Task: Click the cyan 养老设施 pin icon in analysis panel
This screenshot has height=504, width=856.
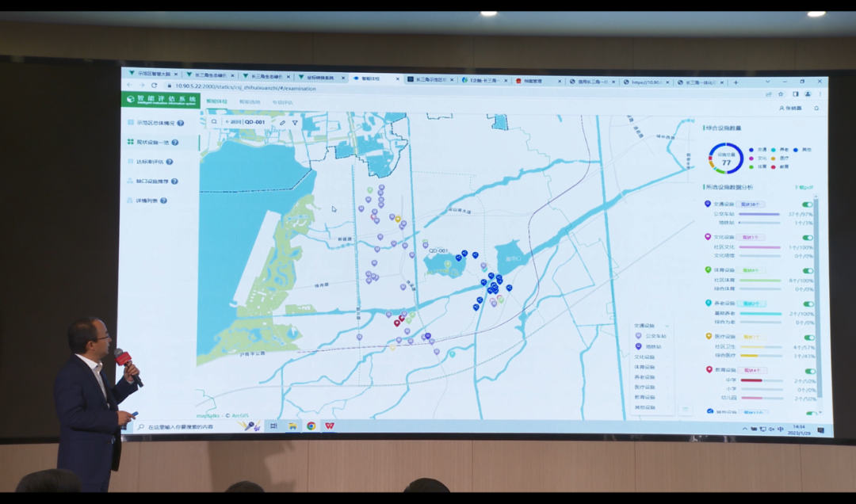Action: click(x=708, y=303)
